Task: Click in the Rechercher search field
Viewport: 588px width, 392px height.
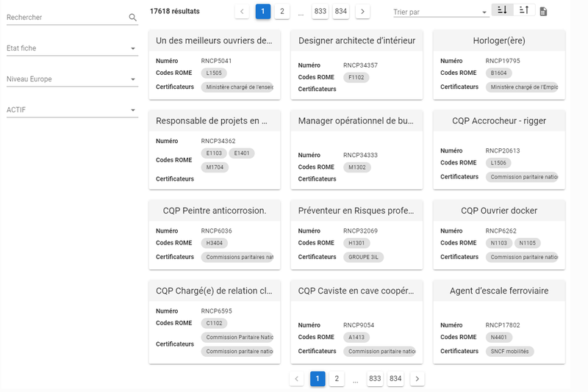Action: (x=65, y=18)
